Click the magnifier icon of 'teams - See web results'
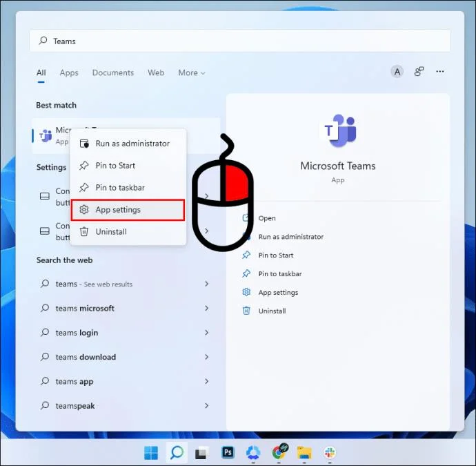Viewport: 476px width, 466px height. (45, 284)
